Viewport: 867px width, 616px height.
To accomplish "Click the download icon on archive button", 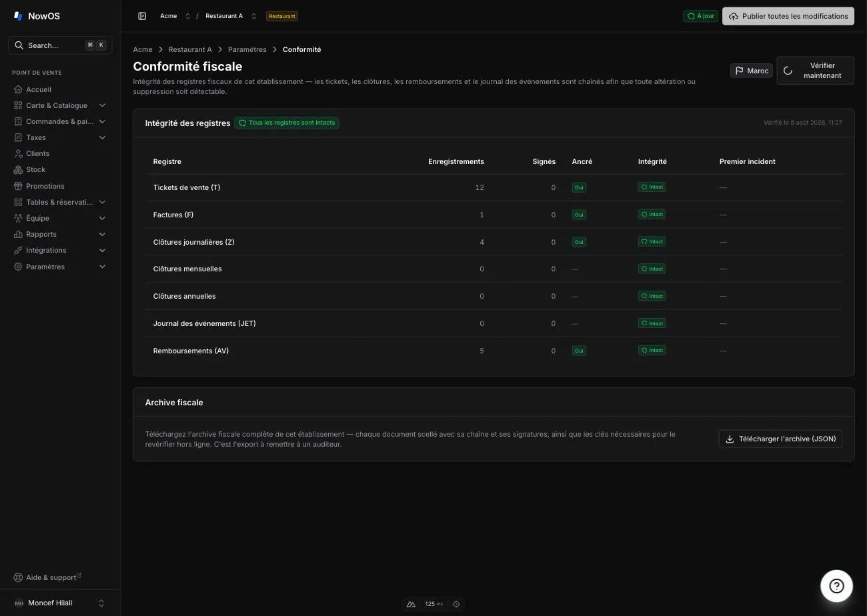I will tap(730, 439).
